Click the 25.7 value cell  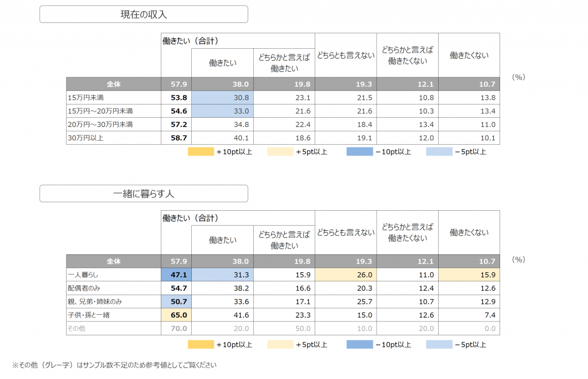coord(346,302)
